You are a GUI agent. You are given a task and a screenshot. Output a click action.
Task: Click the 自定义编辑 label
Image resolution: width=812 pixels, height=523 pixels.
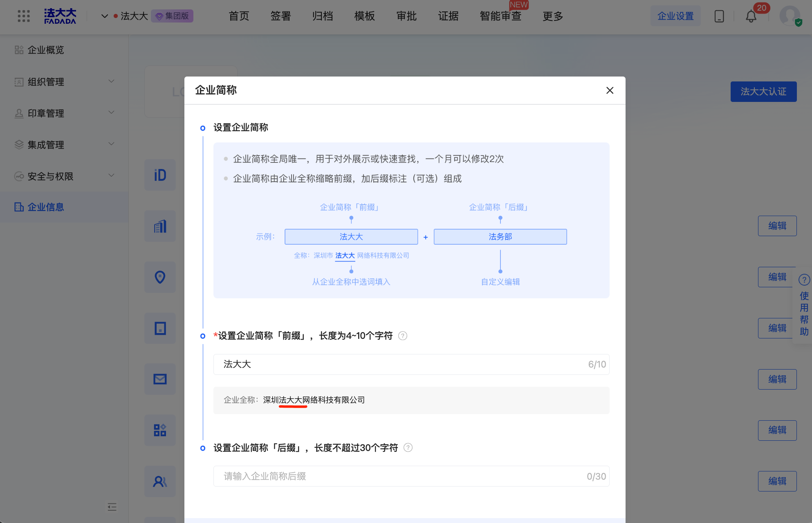point(500,282)
